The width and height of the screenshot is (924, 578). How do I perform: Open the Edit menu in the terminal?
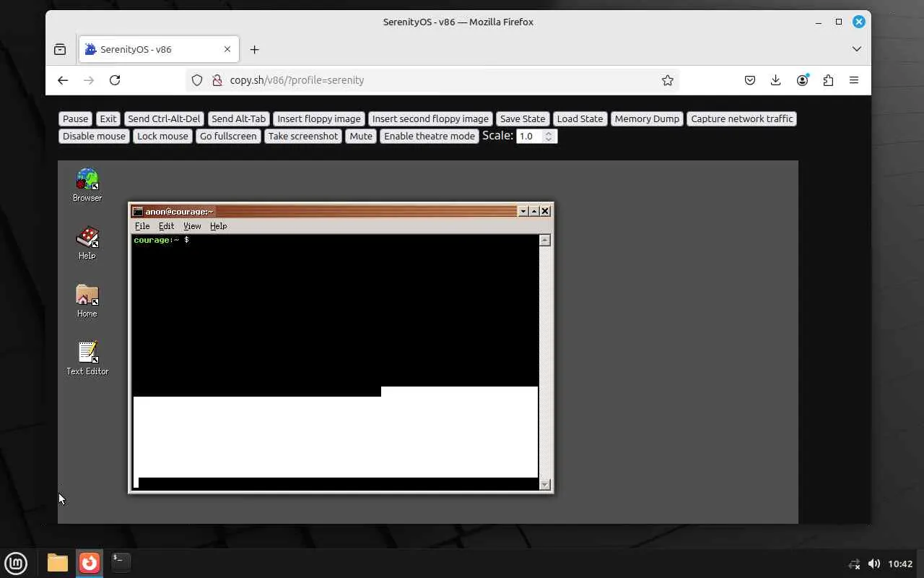[x=167, y=226]
